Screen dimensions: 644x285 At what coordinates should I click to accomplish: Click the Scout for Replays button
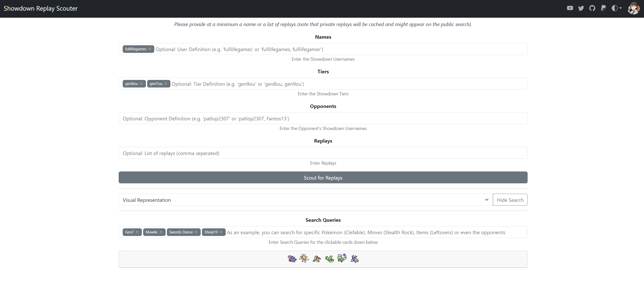(323, 177)
